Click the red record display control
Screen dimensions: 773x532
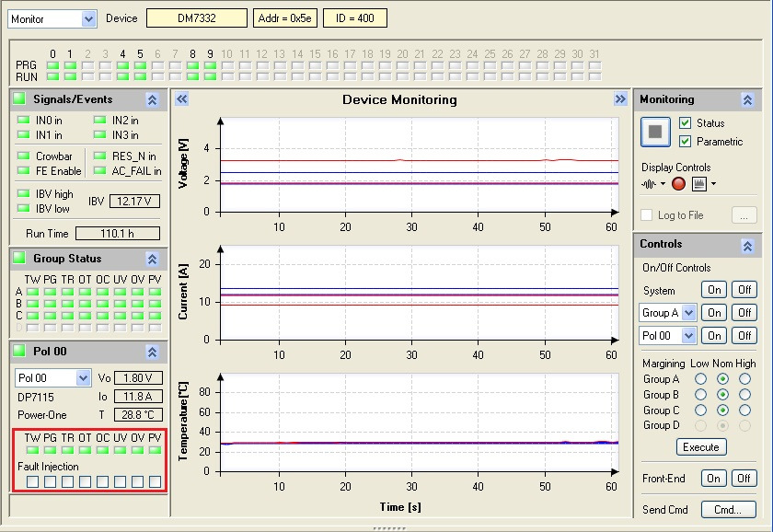click(678, 184)
